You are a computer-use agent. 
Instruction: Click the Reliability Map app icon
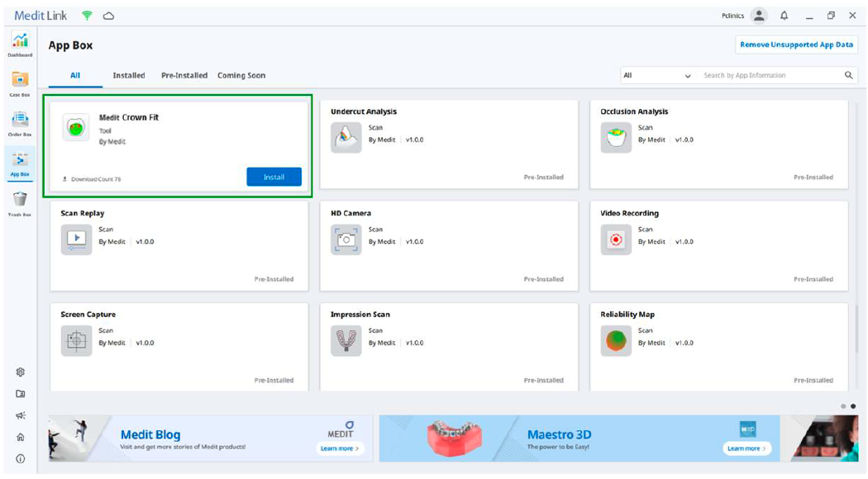click(616, 340)
